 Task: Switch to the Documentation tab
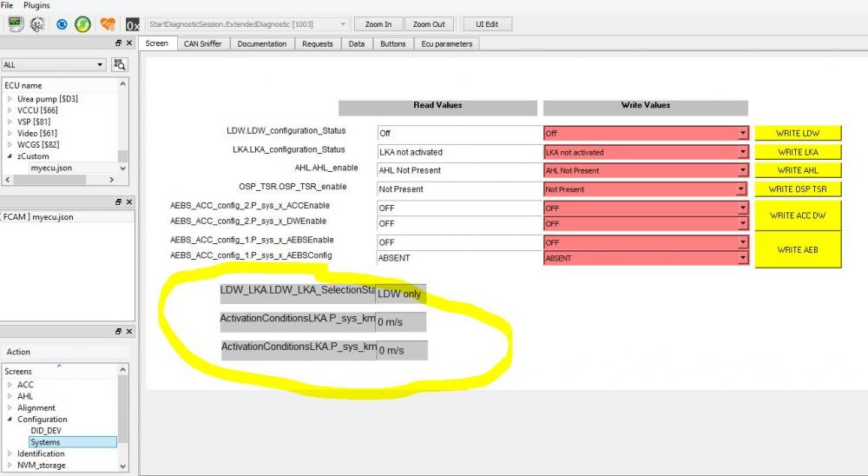[262, 43]
